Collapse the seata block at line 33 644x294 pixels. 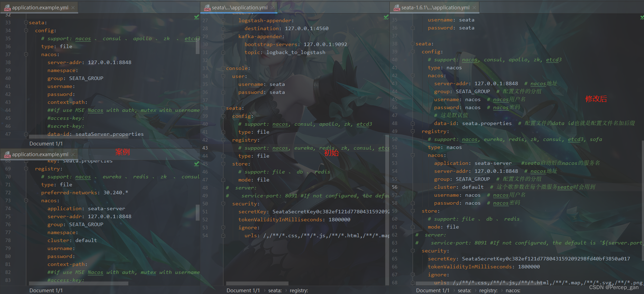point(26,23)
